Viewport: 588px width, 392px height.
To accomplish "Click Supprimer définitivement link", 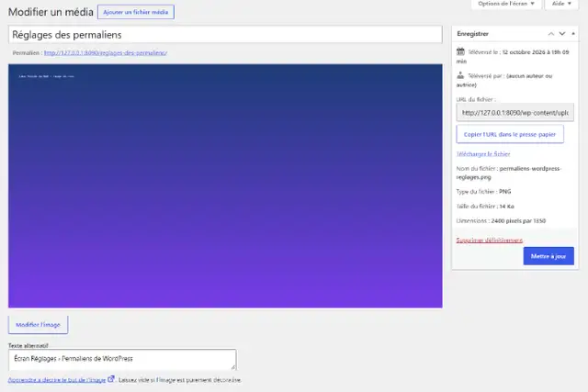I will pyautogui.click(x=490, y=240).
